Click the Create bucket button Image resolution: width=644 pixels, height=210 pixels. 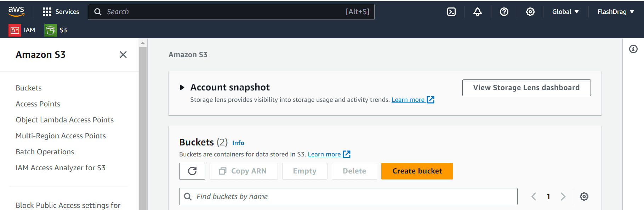coord(417,171)
